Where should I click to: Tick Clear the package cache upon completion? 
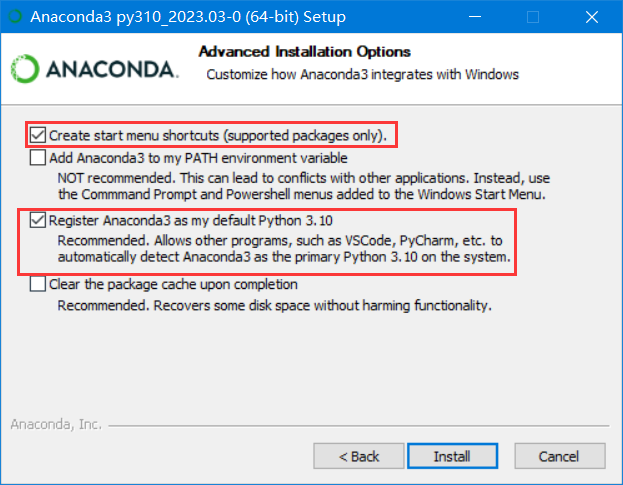pos(38,284)
